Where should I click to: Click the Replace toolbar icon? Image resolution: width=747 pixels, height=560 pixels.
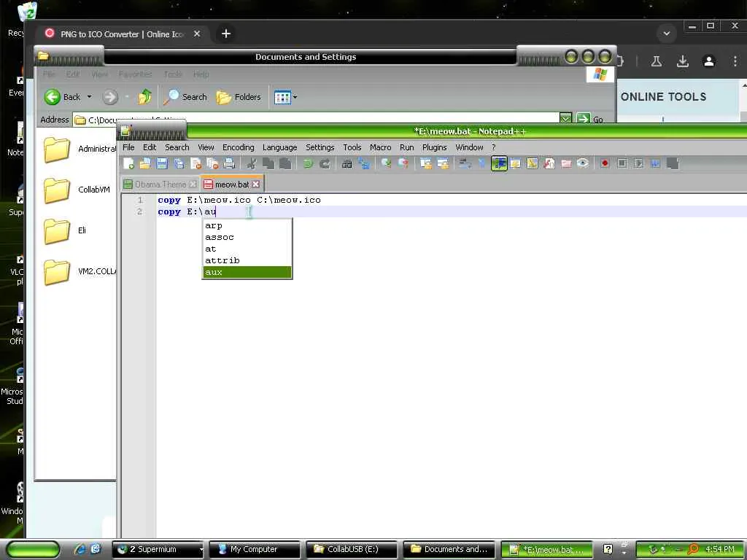point(364,164)
